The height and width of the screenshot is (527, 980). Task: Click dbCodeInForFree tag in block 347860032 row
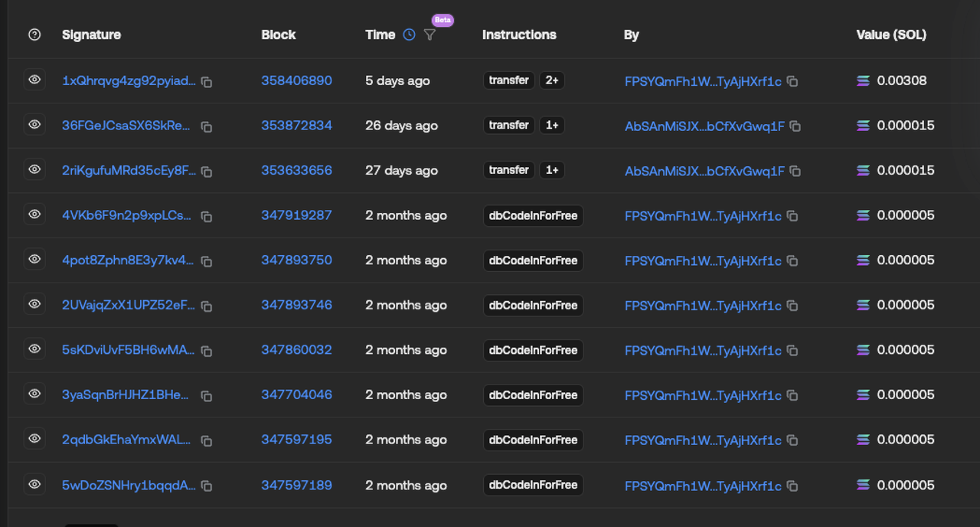[x=533, y=350]
